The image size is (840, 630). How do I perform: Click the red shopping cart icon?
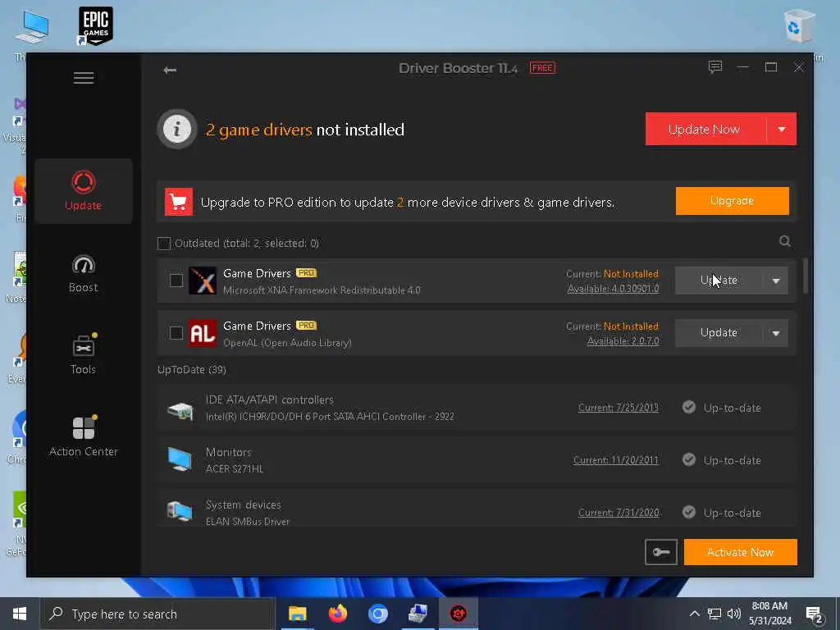point(178,202)
